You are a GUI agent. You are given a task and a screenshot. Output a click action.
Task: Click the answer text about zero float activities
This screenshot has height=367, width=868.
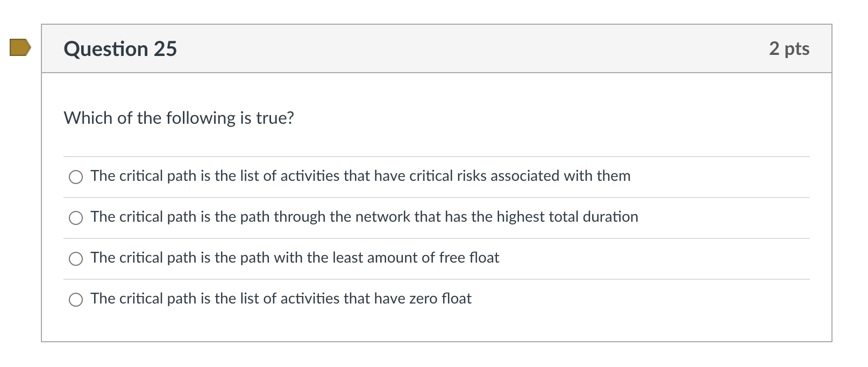(281, 299)
